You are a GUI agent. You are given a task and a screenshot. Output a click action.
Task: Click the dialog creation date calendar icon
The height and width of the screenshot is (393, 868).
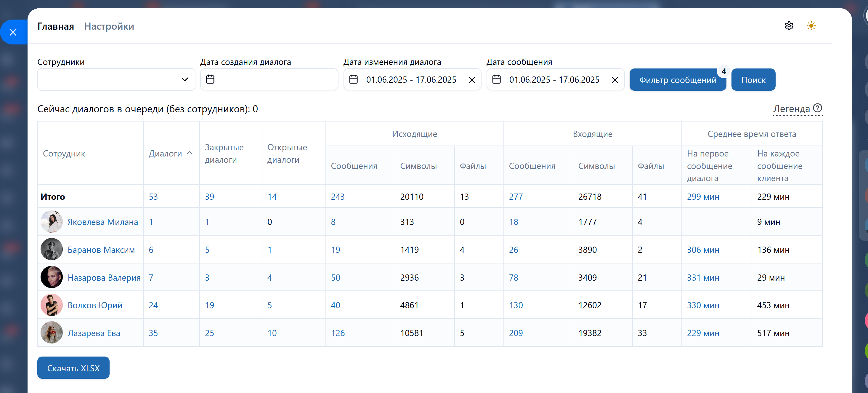pos(210,79)
